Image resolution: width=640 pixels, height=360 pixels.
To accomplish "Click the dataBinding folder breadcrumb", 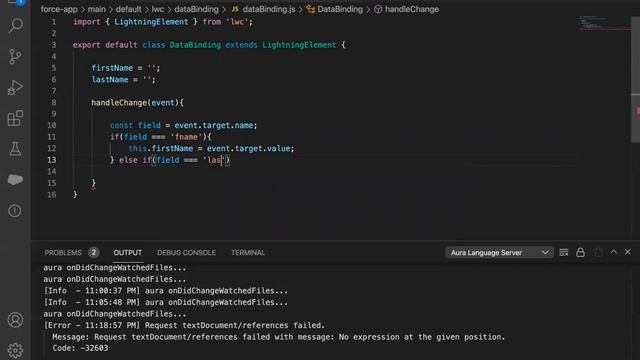I will coord(196,9).
